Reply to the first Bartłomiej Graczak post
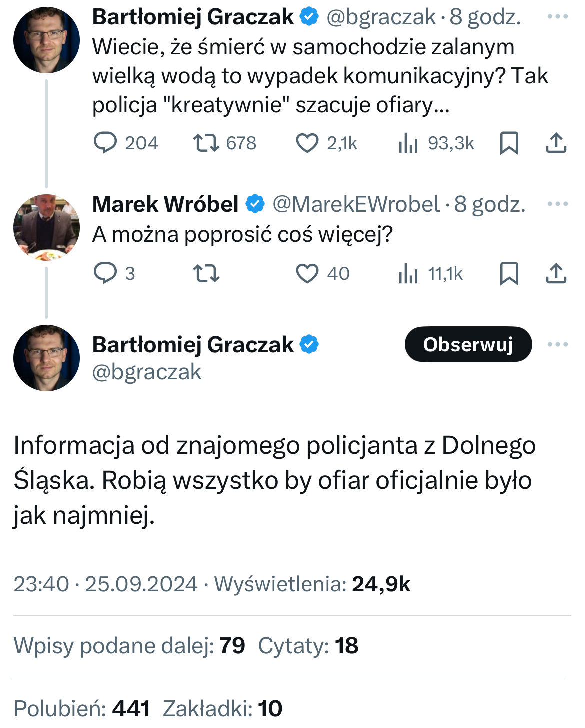 [105, 143]
